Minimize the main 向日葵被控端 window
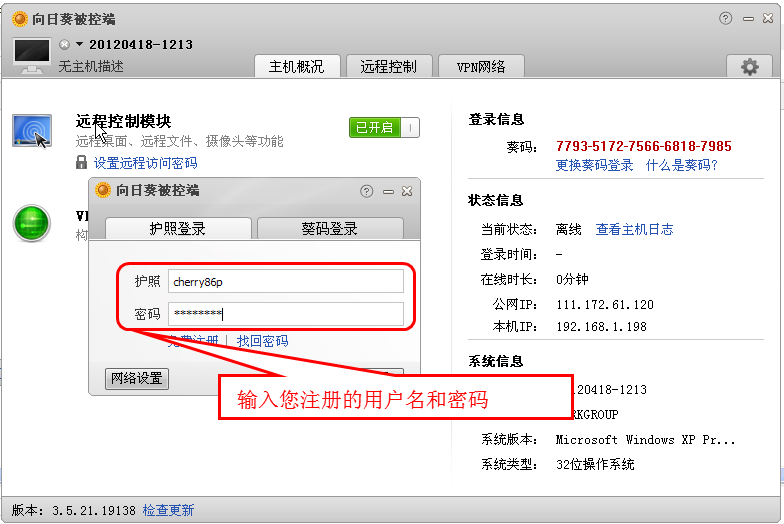Image resolution: width=784 pixels, height=524 pixels. tap(748, 19)
